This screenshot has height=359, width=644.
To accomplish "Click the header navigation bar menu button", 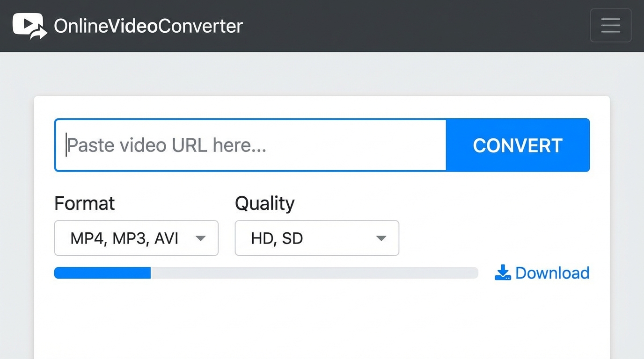I will pos(610,25).
